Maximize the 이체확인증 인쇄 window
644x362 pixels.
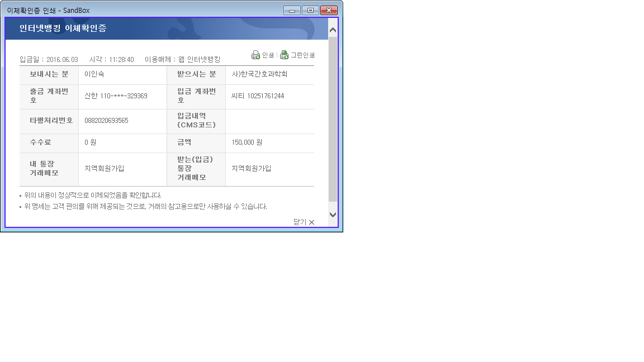pos(310,10)
